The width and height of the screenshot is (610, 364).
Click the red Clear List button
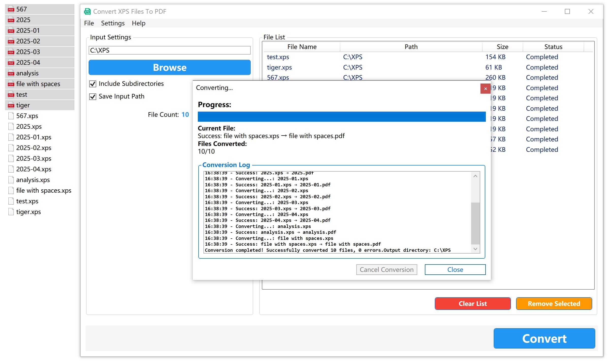[x=472, y=304]
